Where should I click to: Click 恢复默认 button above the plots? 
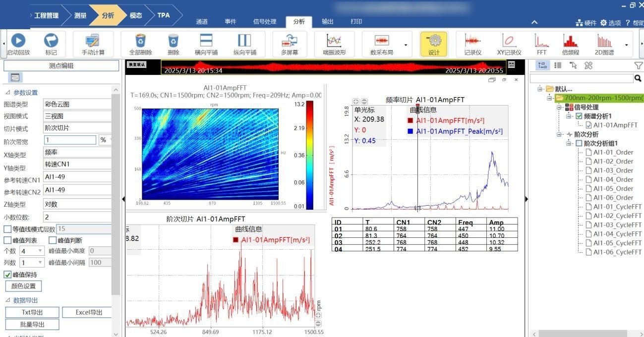[137, 64]
